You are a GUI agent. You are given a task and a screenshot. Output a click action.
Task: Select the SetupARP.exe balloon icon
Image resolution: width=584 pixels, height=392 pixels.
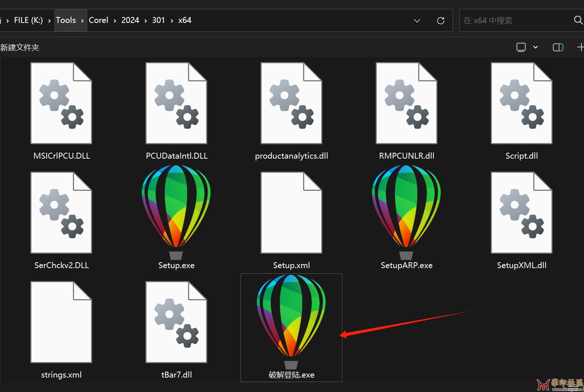coord(406,212)
